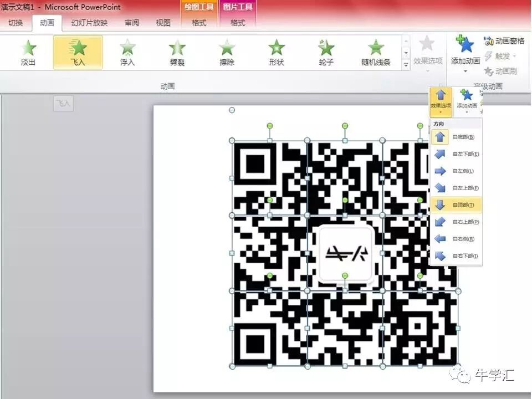Select the 轮子 (Wheel) animation effect
This screenshot has height=399, width=532.
pyautogui.click(x=326, y=52)
